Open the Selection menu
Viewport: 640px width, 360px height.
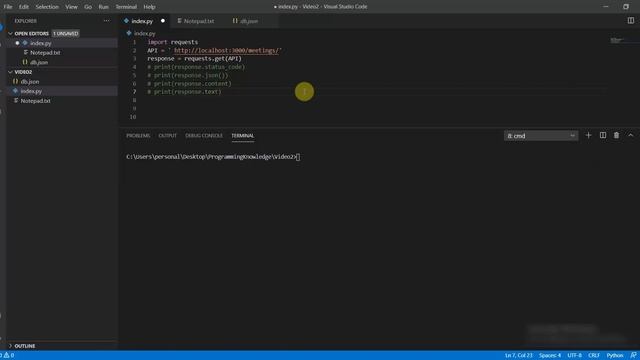pyautogui.click(x=47, y=7)
